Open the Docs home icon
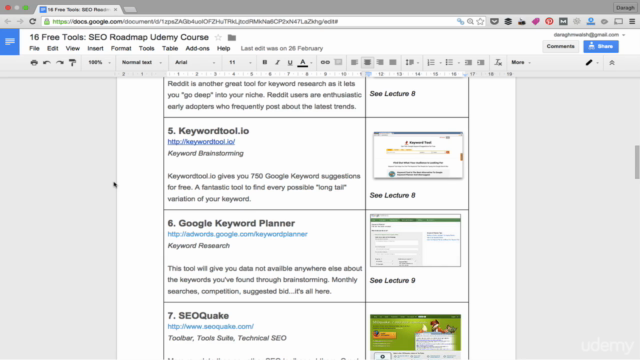640x360 pixels. 10,42
